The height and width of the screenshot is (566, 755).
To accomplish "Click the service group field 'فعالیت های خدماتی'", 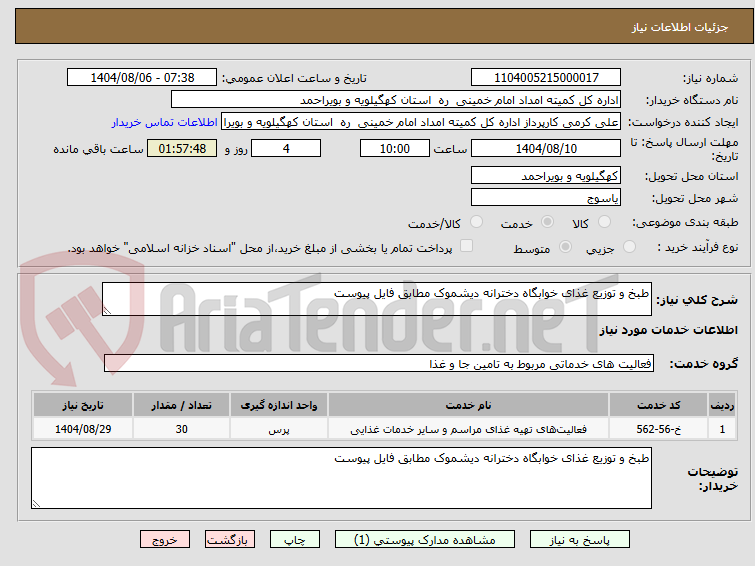I will (379, 364).
